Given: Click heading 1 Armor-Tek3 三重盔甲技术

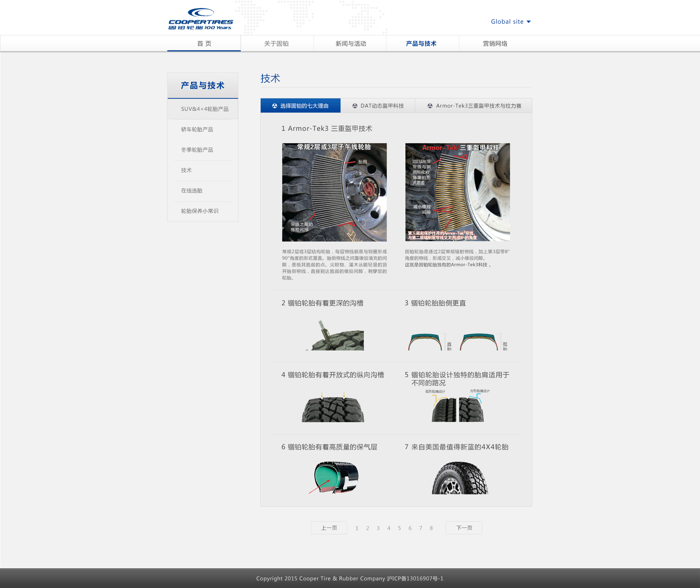Looking at the screenshot, I should 327,129.
